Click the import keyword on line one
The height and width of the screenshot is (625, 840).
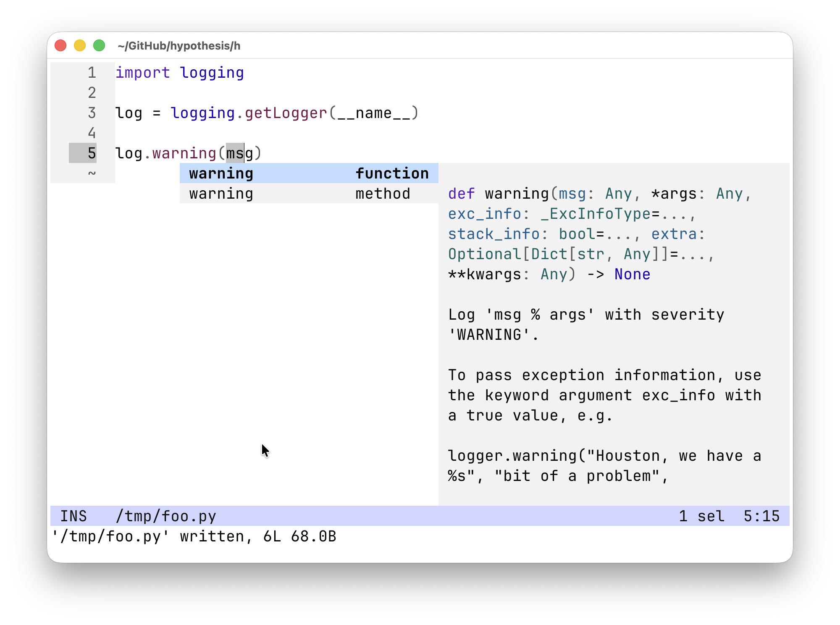(142, 73)
